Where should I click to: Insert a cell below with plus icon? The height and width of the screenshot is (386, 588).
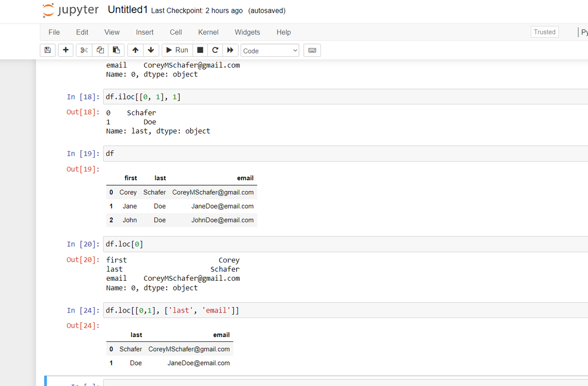[65, 50]
